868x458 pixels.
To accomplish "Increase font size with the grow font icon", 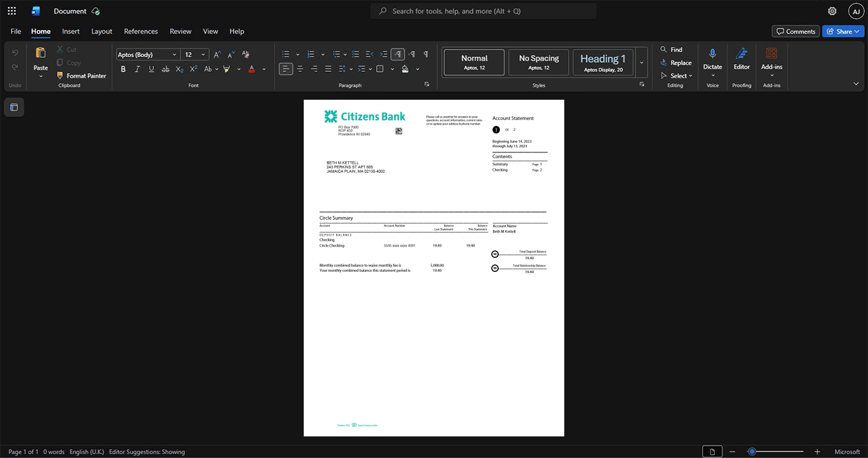I will [x=217, y=55].
